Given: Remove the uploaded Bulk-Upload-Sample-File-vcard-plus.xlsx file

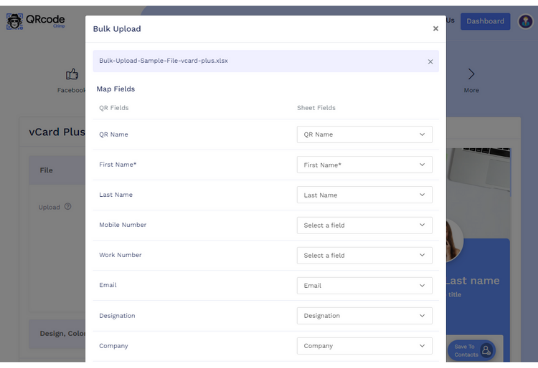Looking at the screenshot, I should pyautogui.click(x=430, y=62).
